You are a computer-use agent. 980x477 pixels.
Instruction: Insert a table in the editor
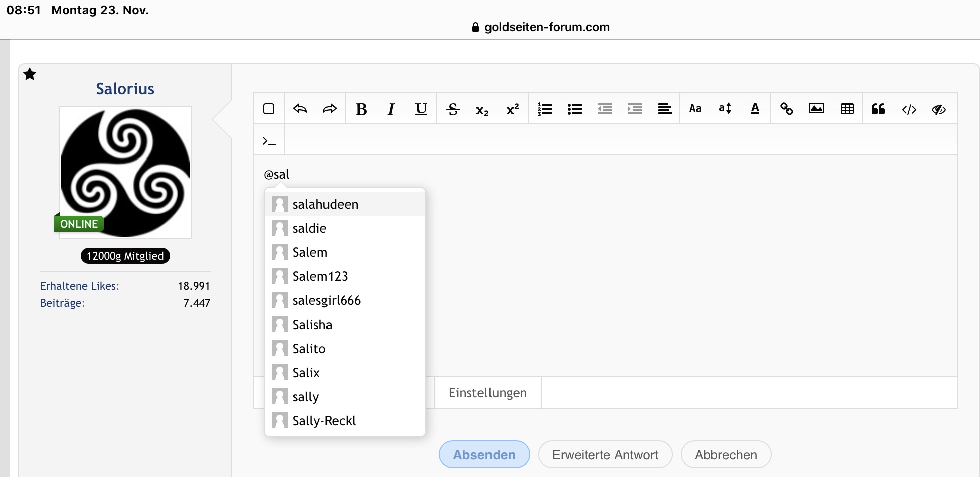point(847,109)
